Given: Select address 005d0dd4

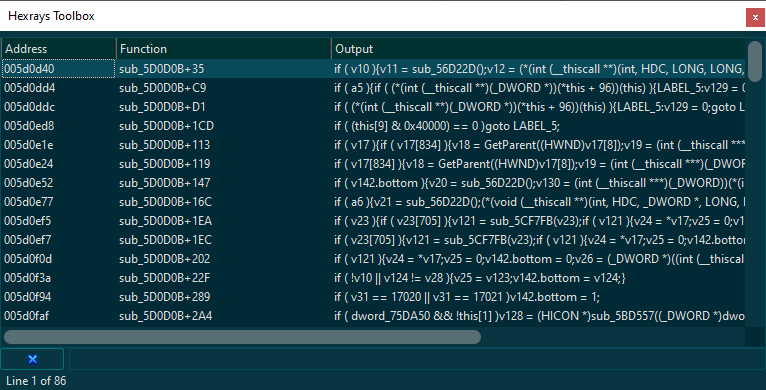Looking at the screenshot, I should (x=29, y=88).
